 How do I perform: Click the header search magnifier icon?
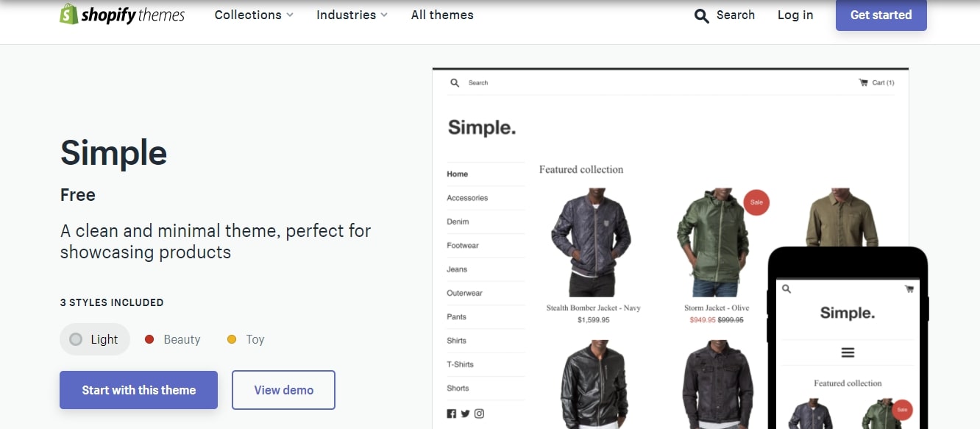tap(702, 15)
